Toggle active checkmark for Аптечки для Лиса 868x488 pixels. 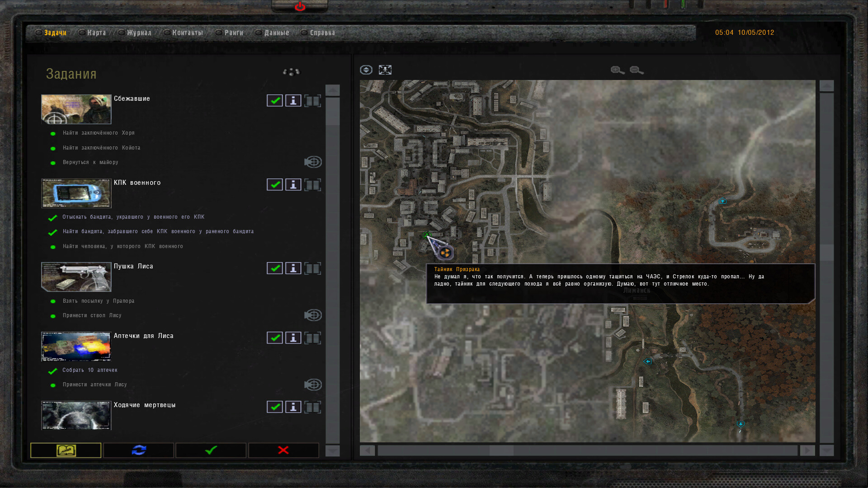[x=274, y=338]
